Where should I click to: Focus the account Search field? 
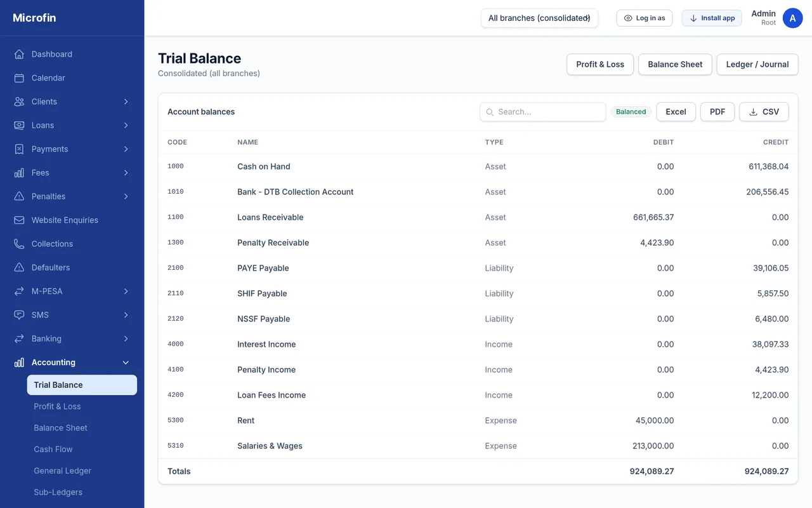click(x=543, y=112)
